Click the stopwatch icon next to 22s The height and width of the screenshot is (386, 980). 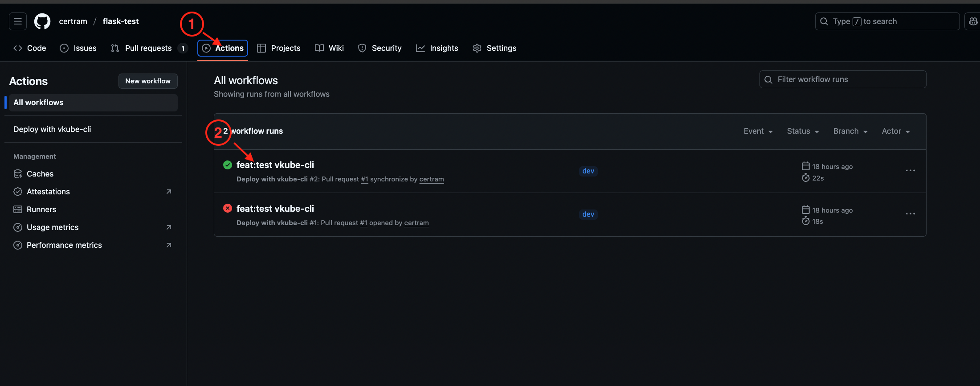[x=806, y=178]
